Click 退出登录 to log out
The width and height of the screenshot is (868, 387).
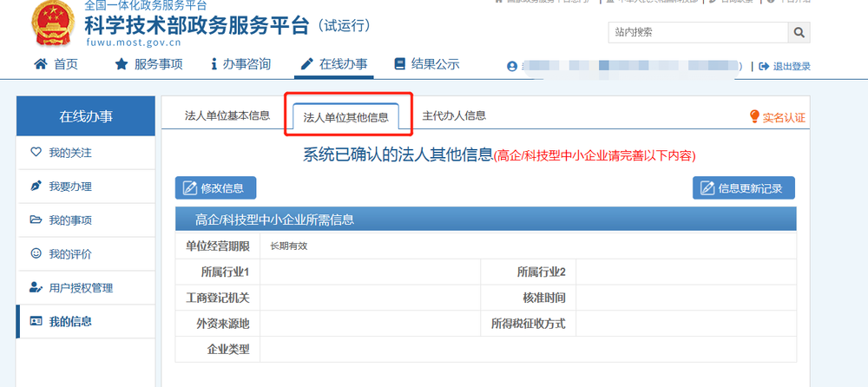tap(785, 67)
